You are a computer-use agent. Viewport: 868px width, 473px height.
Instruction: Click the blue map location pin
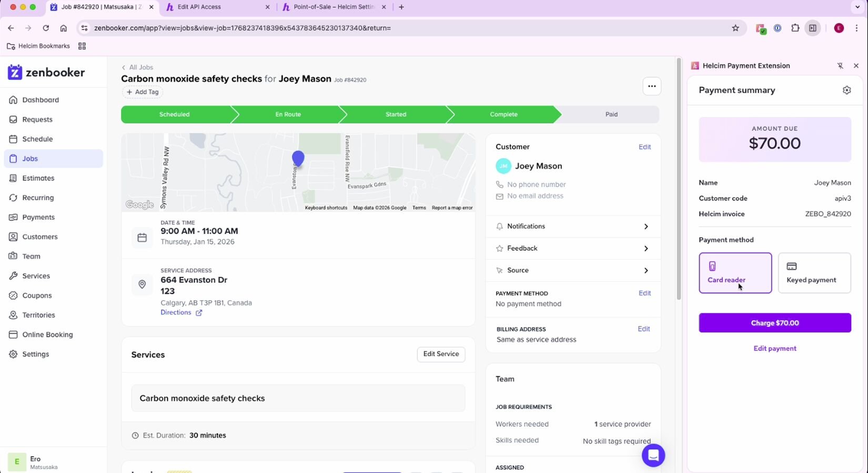(x=298, y=158)
